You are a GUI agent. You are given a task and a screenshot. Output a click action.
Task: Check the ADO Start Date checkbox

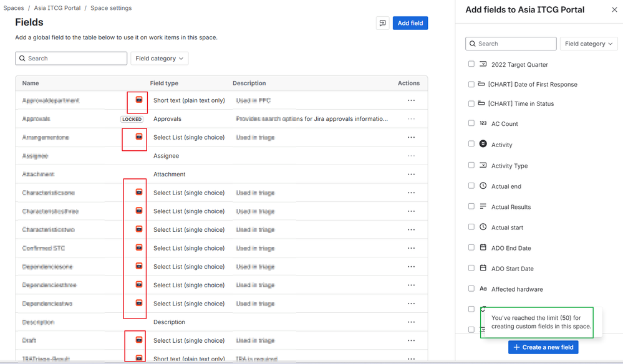(471, 268)
